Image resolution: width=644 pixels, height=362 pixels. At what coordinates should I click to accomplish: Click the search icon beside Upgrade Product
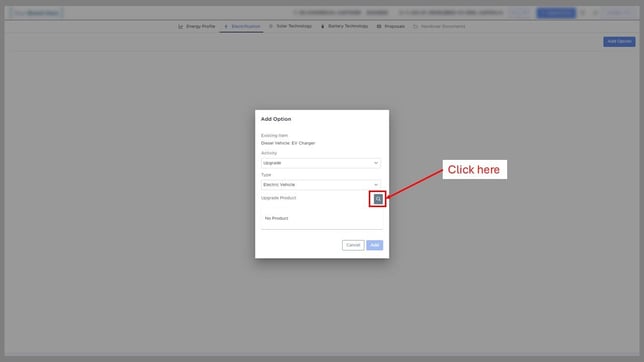click(x=378, y=199)
